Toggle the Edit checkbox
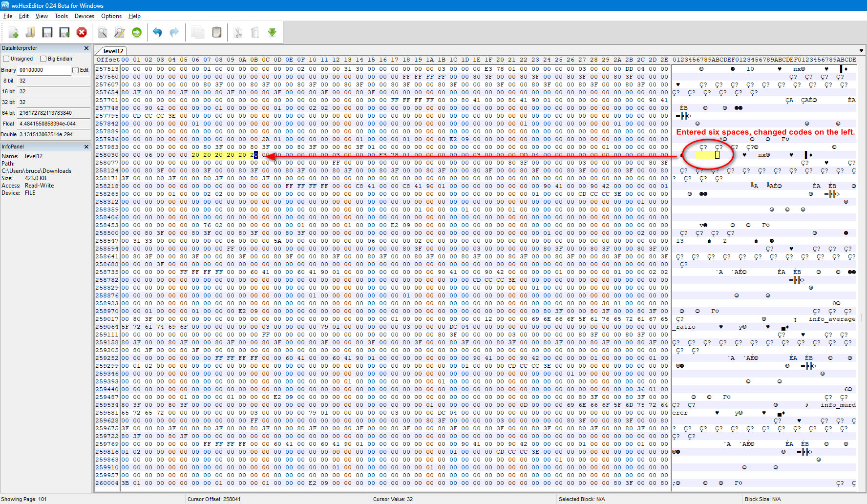Image resolution: width=867 pixels, height=504 pixels. [x=75, y=70]
